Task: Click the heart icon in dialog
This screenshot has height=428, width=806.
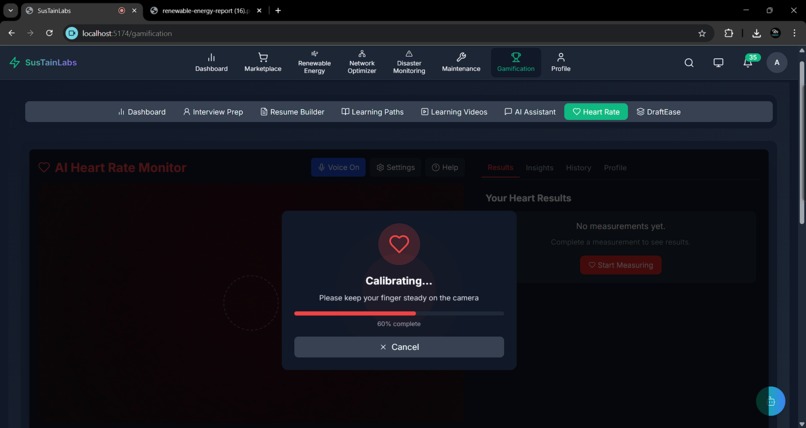Action: pos(399,244)
